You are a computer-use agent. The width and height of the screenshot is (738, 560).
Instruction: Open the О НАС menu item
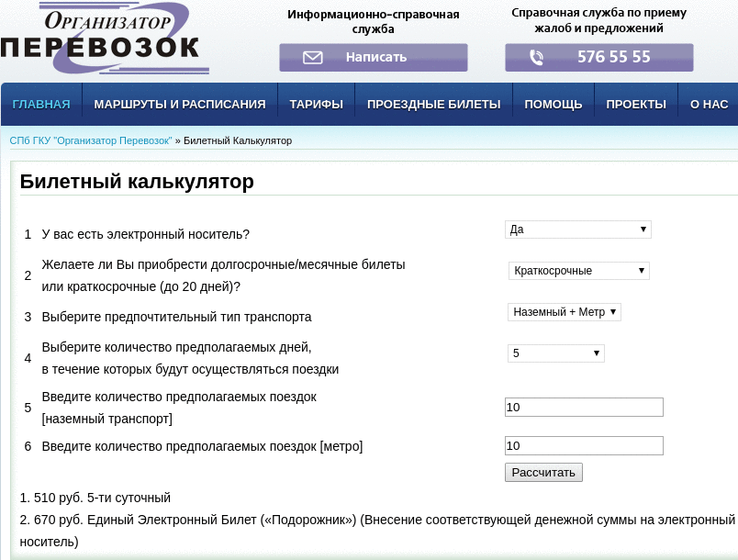click(x=709, y=105)
